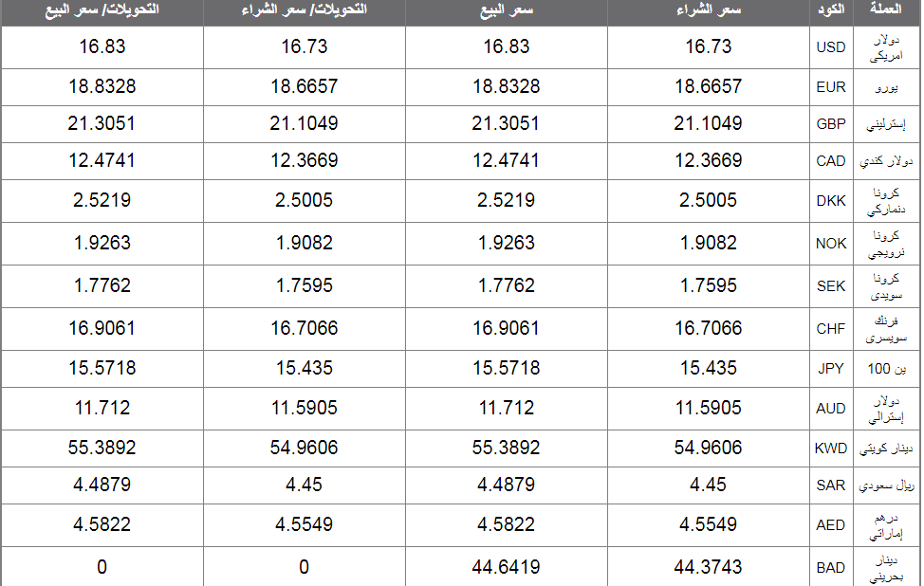
Task: Select the USD transfers sell rate 16.83
Action: click(102, 47)
